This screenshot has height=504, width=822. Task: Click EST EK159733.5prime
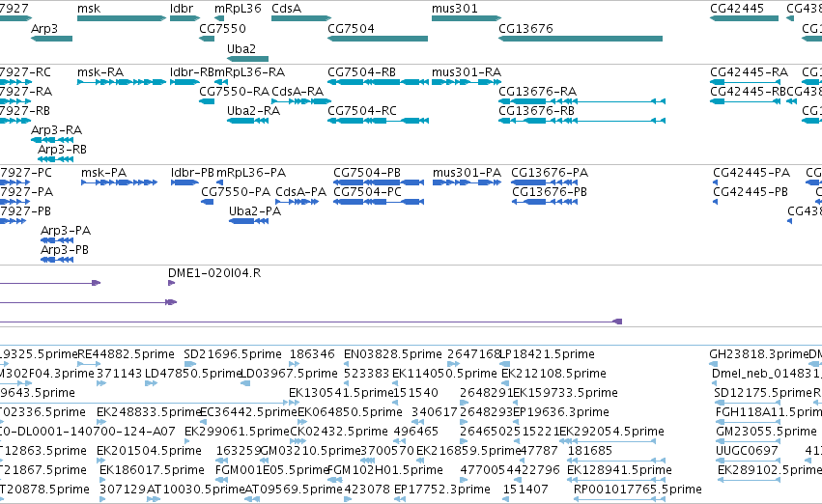click(x=517, y=403)
